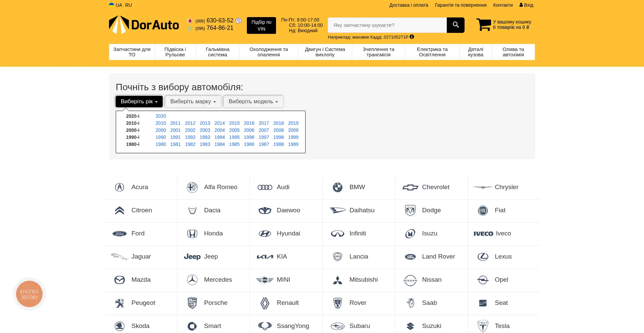Viewport: 644px width, 333px height.
Task: Click the Mitsubishi brand logo
Action: click(337, 280)
